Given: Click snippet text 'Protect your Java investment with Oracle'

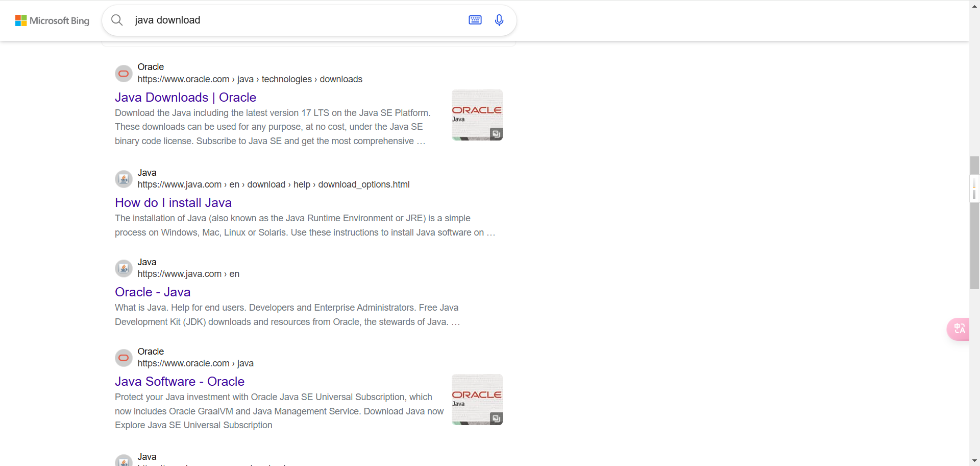Looking at the screenshot, I should tap(197, 397).
